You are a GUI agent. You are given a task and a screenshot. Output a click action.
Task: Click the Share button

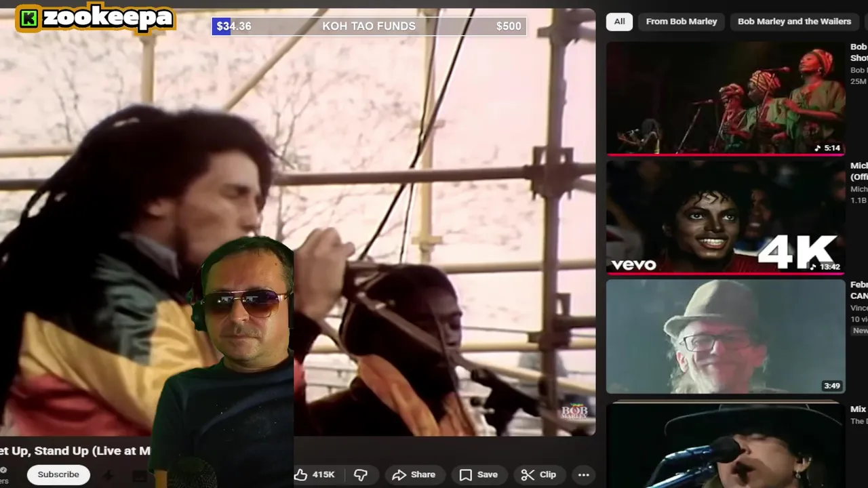click(x=414, y=474)
